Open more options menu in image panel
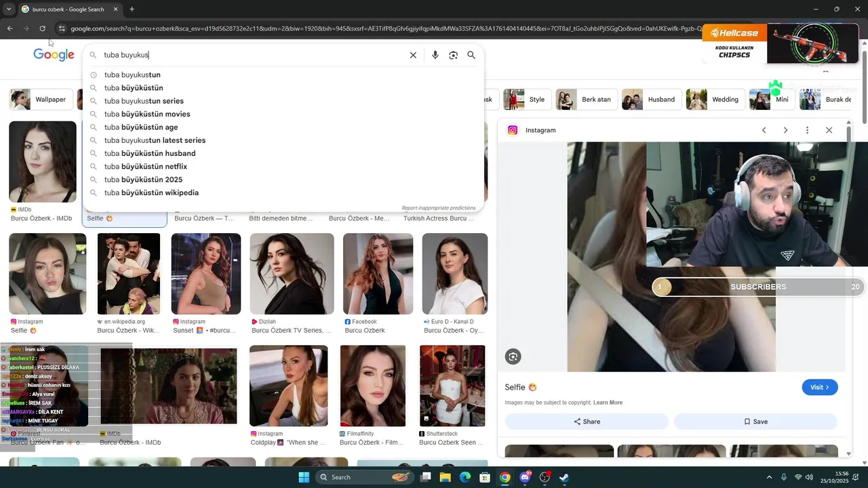The width and height of the screenshot is (868, 488). (807, 130)
